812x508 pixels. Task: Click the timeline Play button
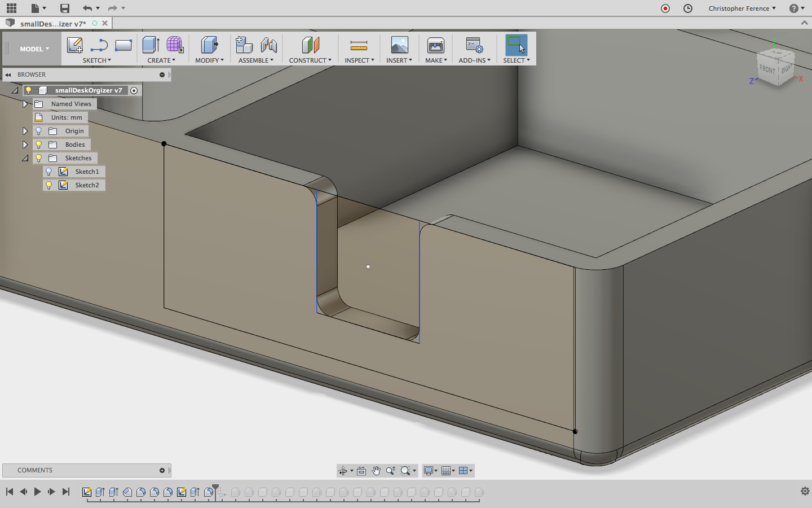click(37, 492)
